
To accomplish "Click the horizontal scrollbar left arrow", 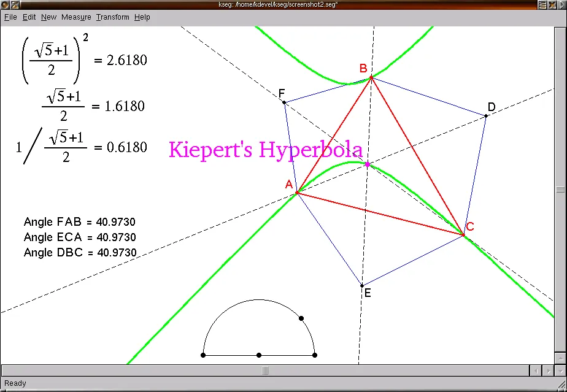I will pyautogui.click(x=534, y=371).
